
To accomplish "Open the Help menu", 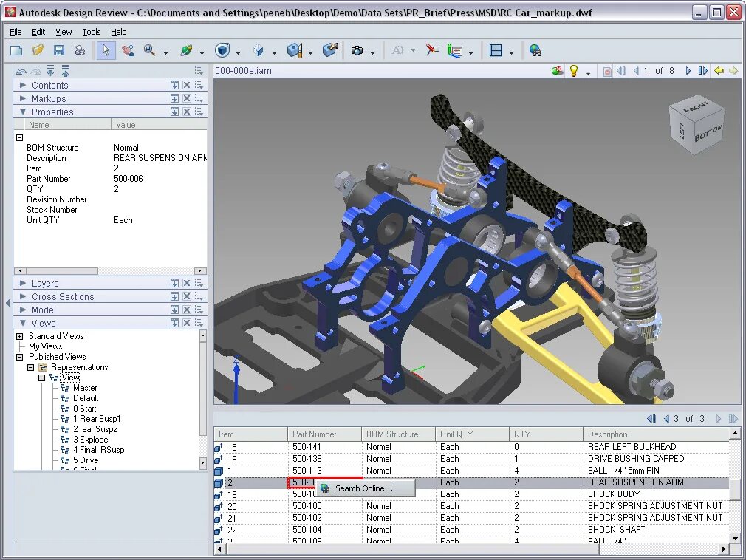I will pos(118,32).
